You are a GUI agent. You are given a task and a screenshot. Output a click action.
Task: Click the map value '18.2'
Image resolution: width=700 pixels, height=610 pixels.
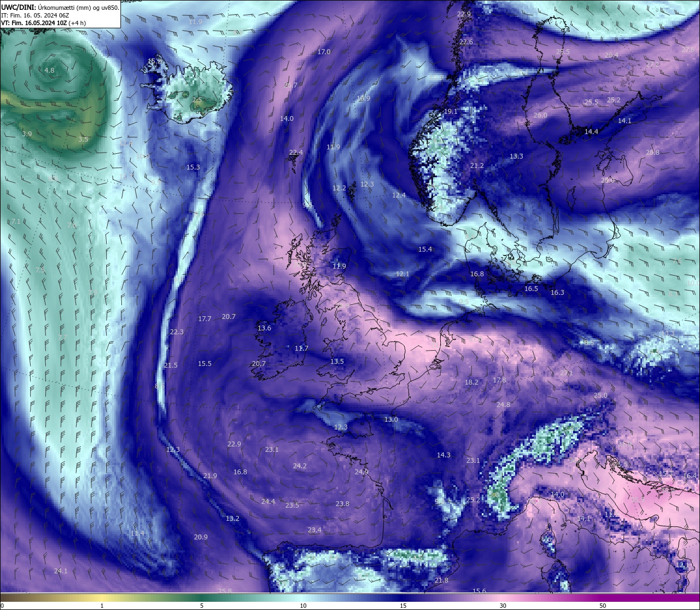[x=471, y=382]
